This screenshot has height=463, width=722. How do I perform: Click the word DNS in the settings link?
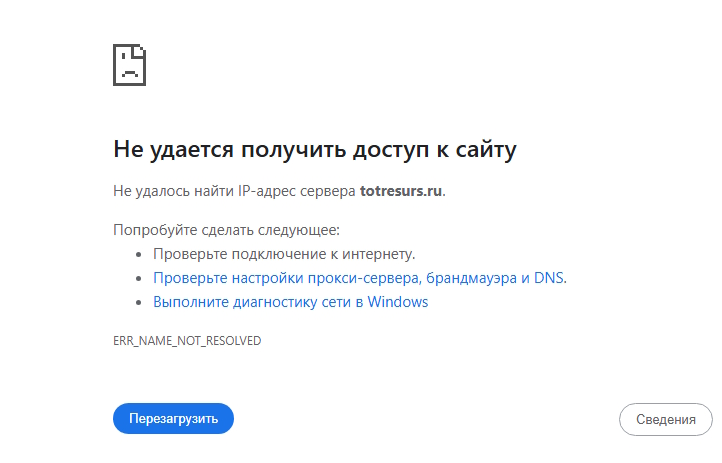[548, 278]
